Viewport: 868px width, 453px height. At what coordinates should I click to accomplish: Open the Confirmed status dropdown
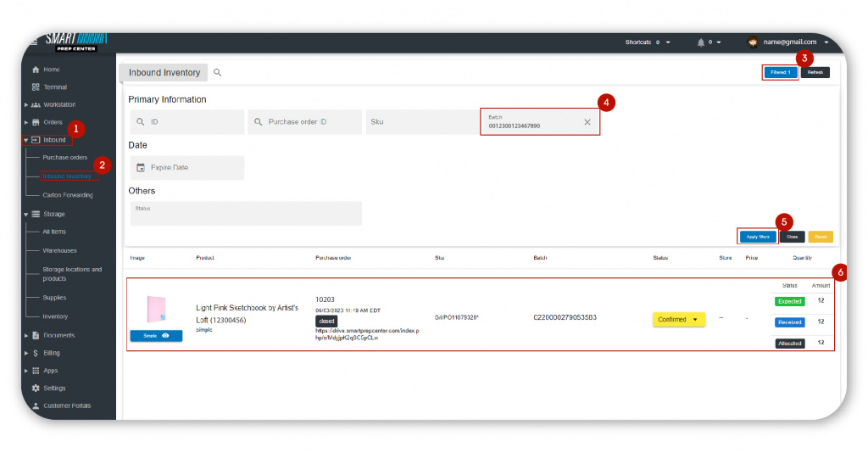point(678,320)
